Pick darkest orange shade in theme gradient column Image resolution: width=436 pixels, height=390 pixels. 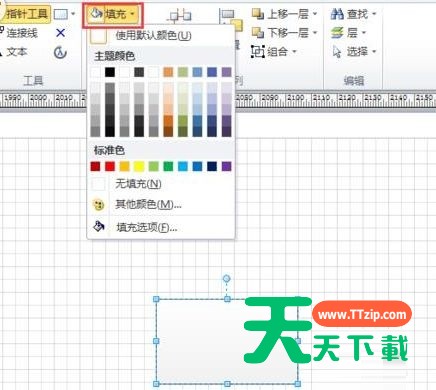(168, 131)
